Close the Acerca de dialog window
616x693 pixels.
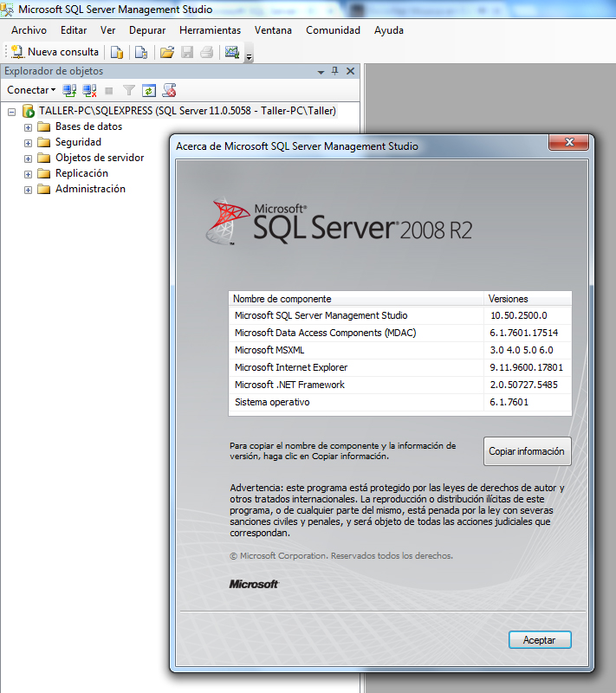click(x=568, y=142)
